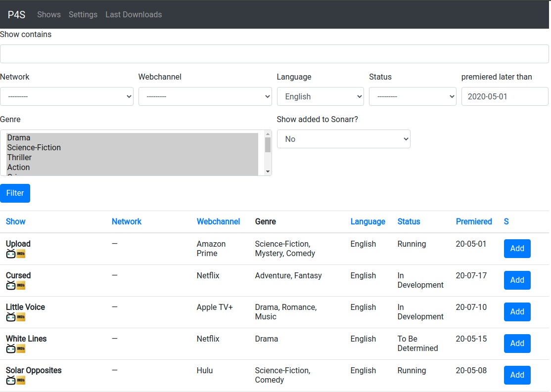
Task: Open the Cursed show title
Action: [x=18, y=275]
